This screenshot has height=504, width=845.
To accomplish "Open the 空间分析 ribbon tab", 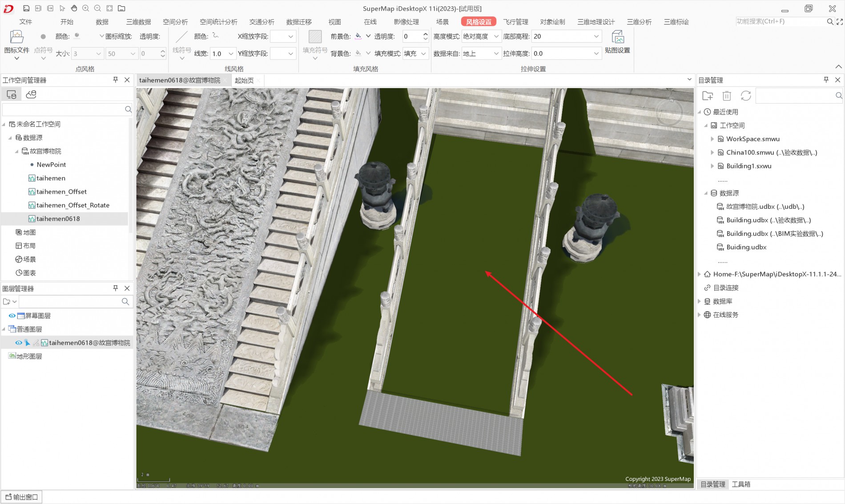I will [x=175, y=22].
